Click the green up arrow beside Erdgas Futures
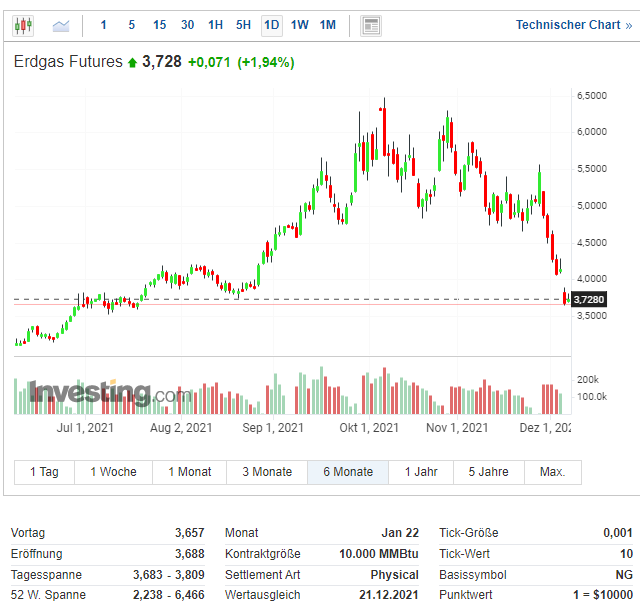The image size is (642, 605). pyautogui.click(x=132, y=63)
